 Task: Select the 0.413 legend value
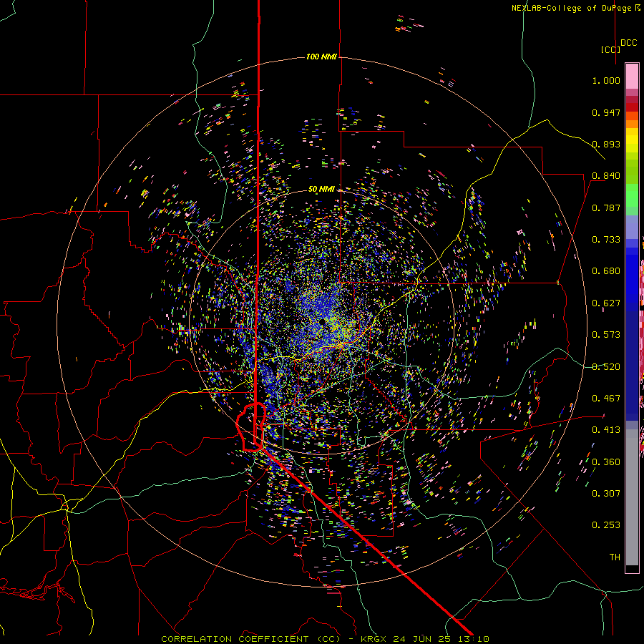pos(606,430)
